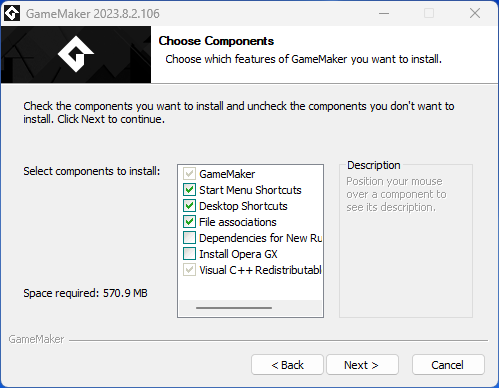Screen dimensions: 499x388
Task: Click the horizontal scrollbar in components list
Action: coord(234,308)
